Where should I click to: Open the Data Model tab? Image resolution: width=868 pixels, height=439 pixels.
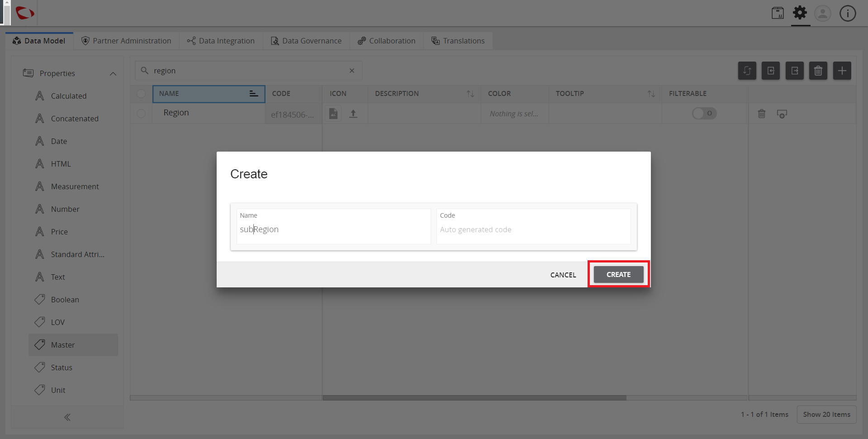39,41
